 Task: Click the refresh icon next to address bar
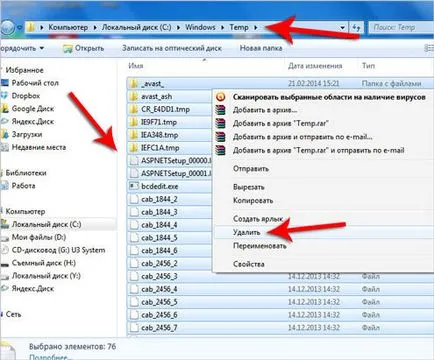click(x=356, y=28)
